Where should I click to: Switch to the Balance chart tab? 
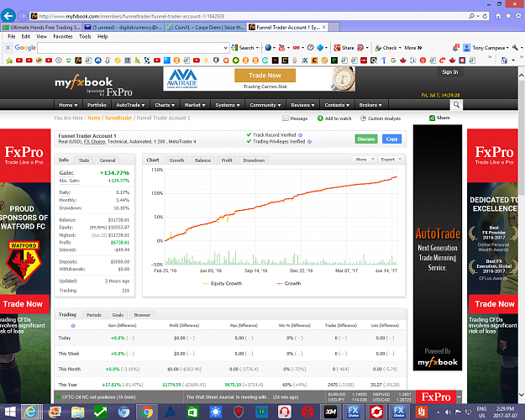(x=203, y=160)
